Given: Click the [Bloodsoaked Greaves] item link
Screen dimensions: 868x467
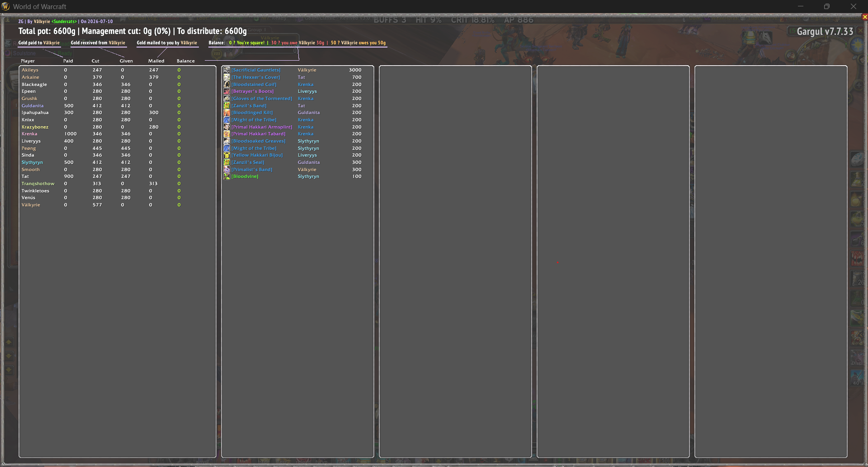Looking at the screenshot, I should click(259, 141).
